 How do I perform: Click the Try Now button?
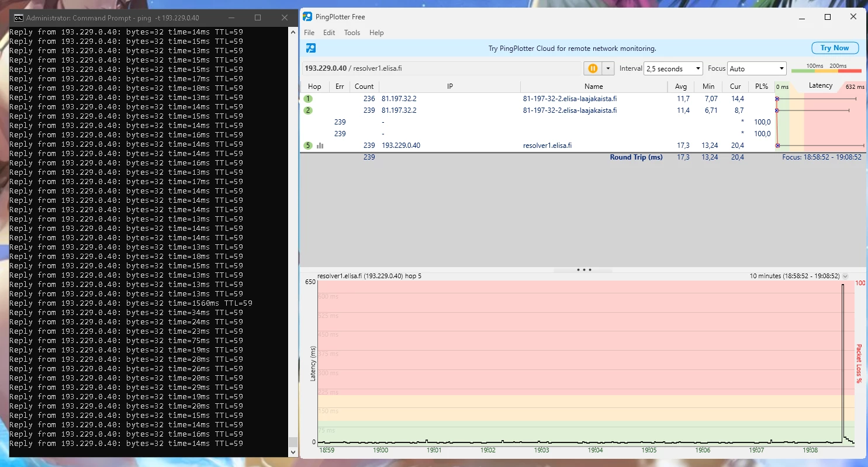(x=835, y=48)
